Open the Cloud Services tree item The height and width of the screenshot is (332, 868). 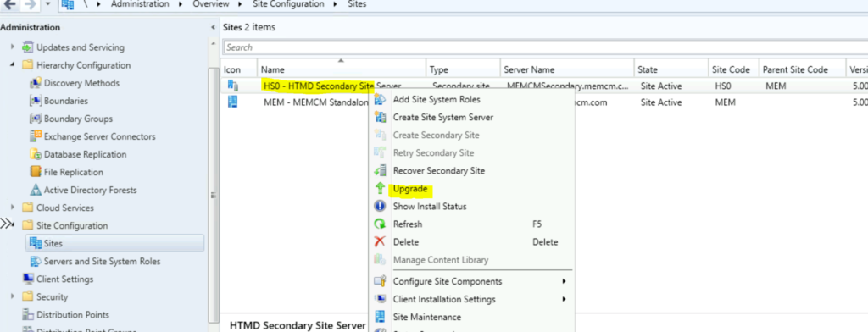pyautogui.click(x=64, y=207)
